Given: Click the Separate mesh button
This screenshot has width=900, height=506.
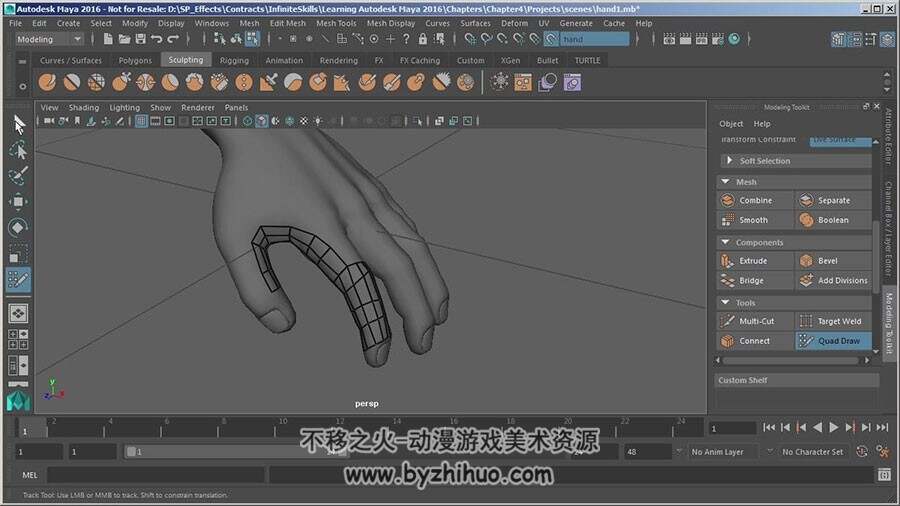Looking at the screenshot, I should 833,200.
